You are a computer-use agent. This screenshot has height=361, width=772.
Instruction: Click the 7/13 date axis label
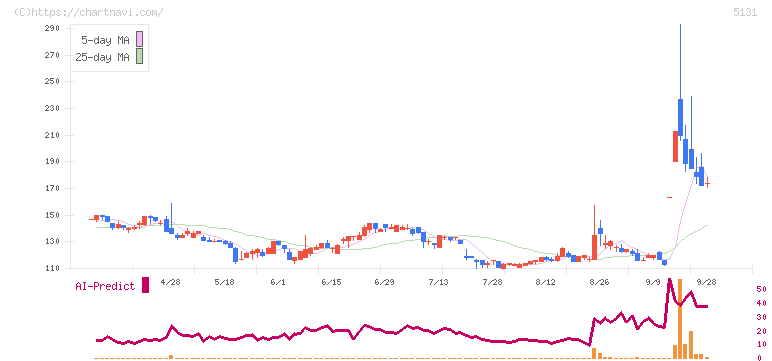click(439, 282)
